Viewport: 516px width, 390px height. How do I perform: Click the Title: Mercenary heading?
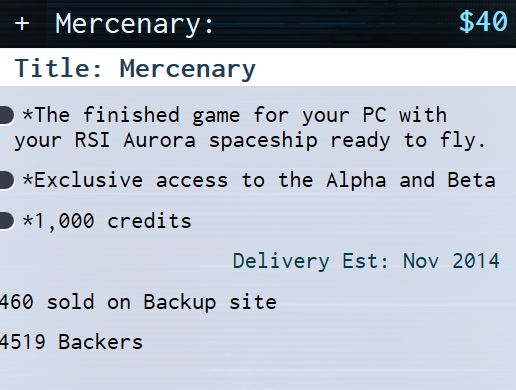(135, 69)
